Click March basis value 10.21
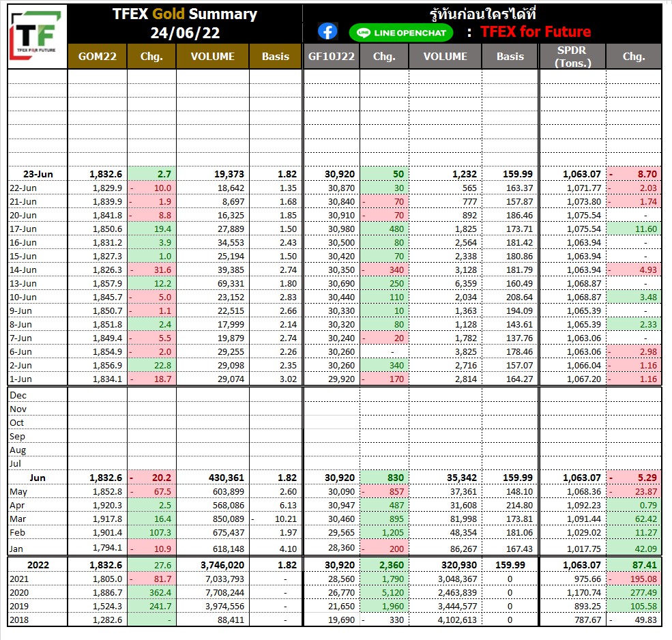 click(286, 519)
